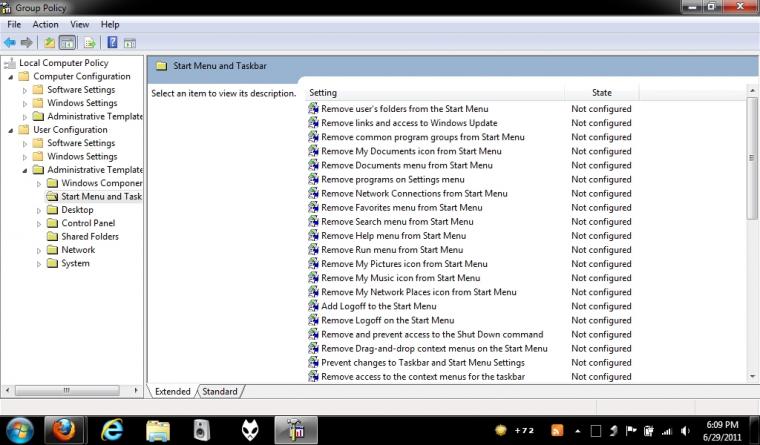760x445 pixels.
Task: Switch to the Standard tab
Action: pyautogui.click(x=220, y=391)
